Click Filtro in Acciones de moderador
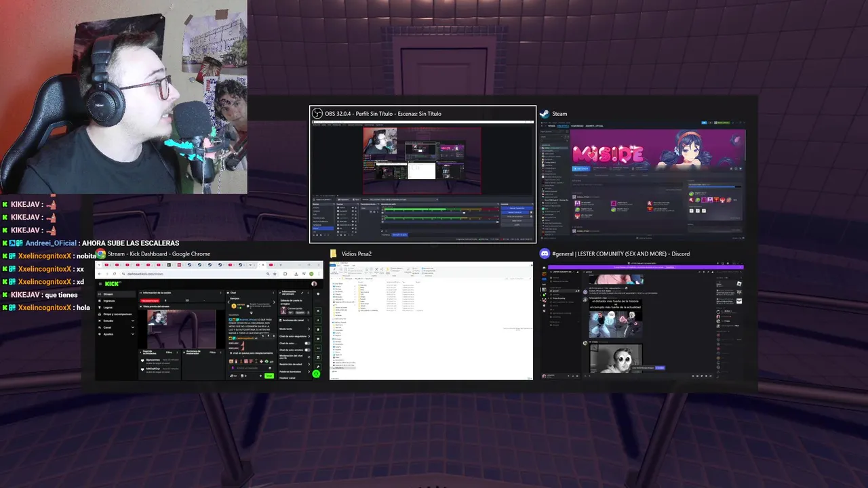The height and width of the screenshot is (488, 868). click(x=212, y=352)
